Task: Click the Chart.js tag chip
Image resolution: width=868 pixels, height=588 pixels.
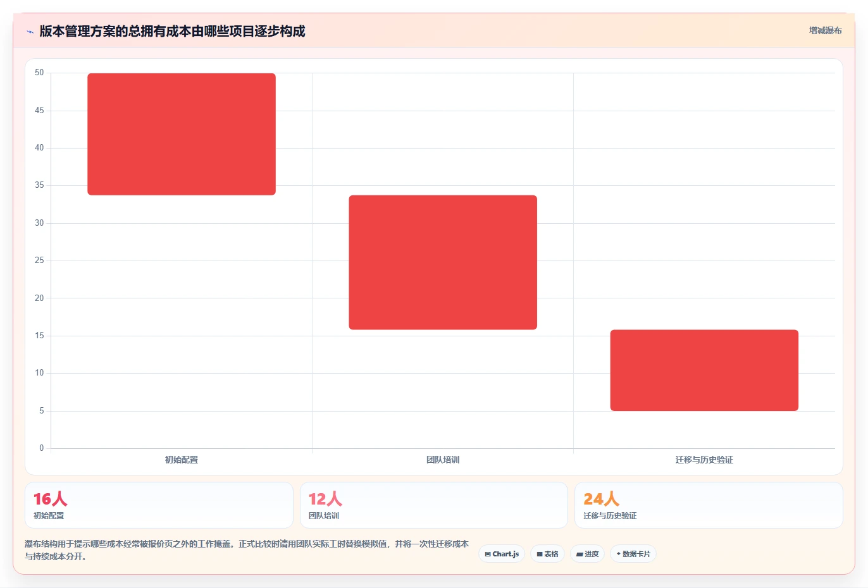Action: [502, 554]
